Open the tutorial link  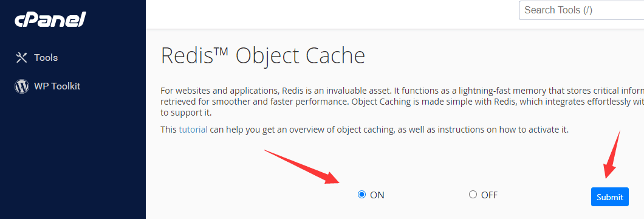point(193,130)
